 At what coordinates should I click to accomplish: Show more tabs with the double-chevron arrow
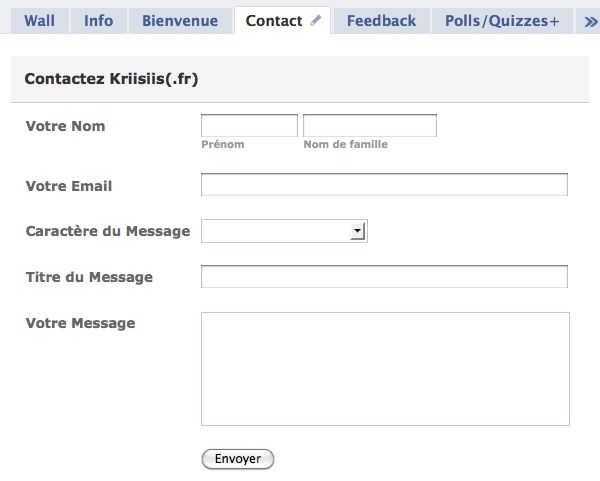(591, 21)
